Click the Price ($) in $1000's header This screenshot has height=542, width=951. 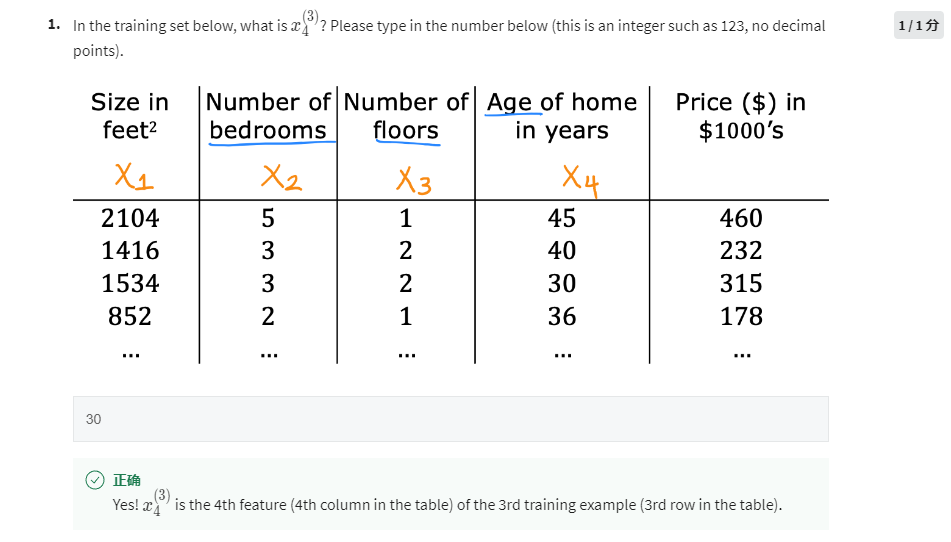(740, 116)
